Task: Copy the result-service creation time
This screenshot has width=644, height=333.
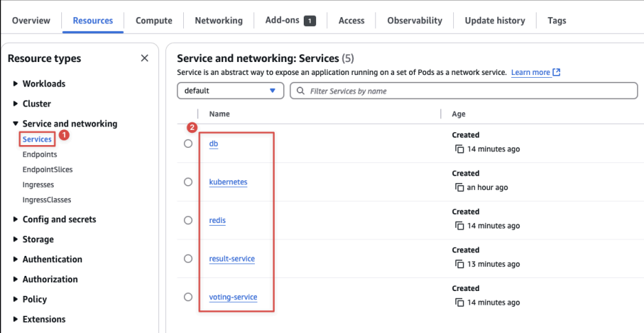Action: point(459,264)
